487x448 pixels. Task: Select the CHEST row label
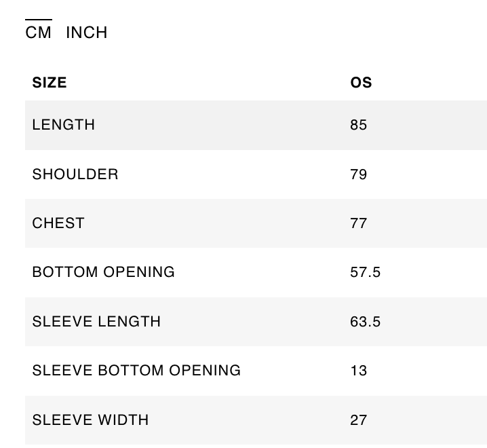58,223
